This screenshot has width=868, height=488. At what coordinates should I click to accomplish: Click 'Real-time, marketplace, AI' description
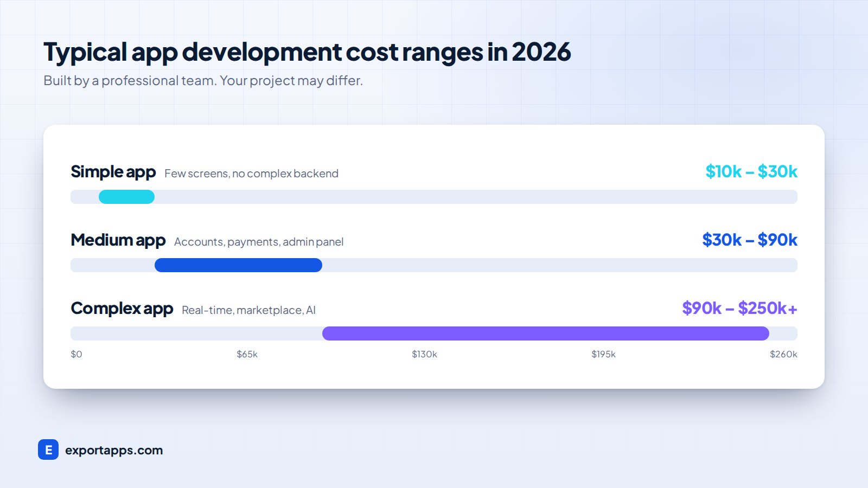(x=248, y=310)
